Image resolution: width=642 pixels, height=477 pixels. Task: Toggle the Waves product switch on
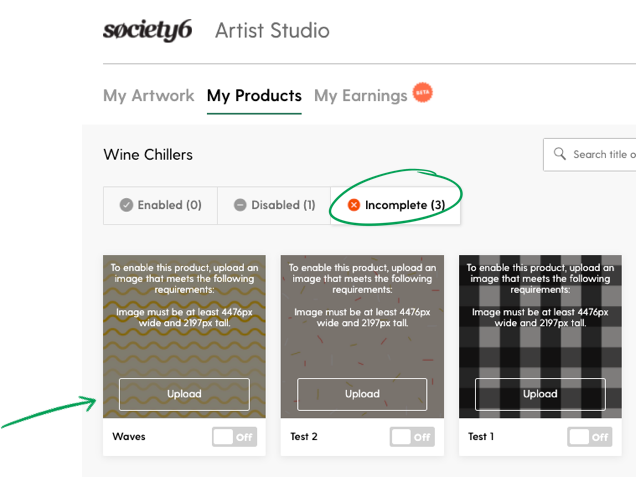point(235,437)
